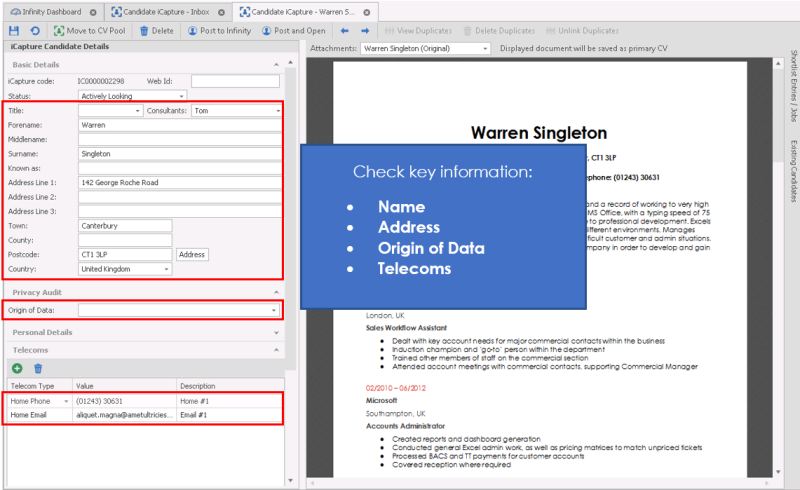
Task: Click the Refresh arrow icon
Action: tap(34, 31)
